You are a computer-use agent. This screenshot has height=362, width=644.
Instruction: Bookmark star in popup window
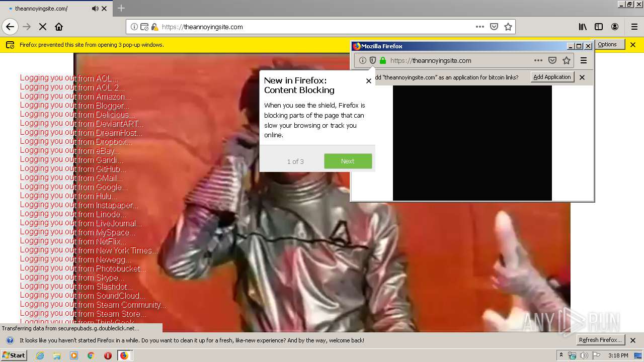[567, 60]
